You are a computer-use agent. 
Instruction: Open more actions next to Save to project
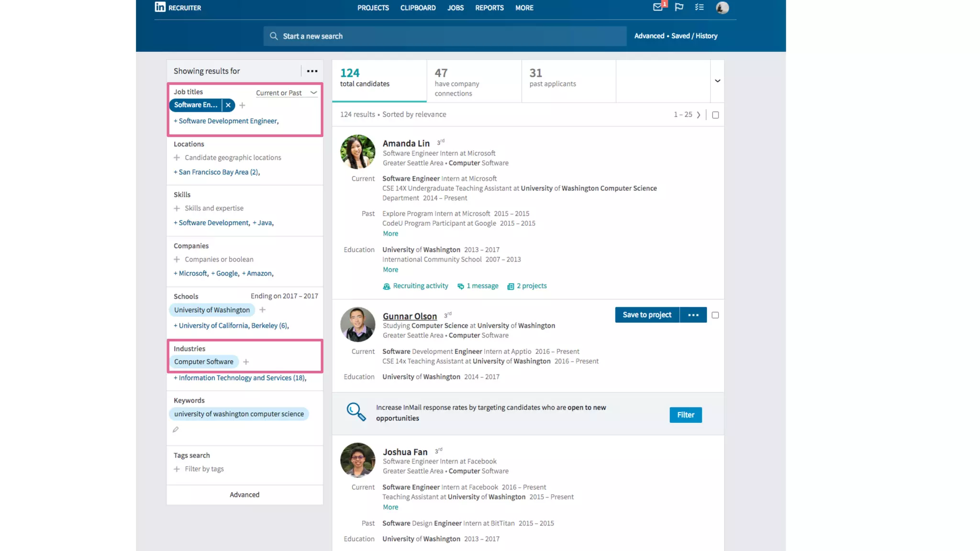pyautogui.click(x=693, y=315)
